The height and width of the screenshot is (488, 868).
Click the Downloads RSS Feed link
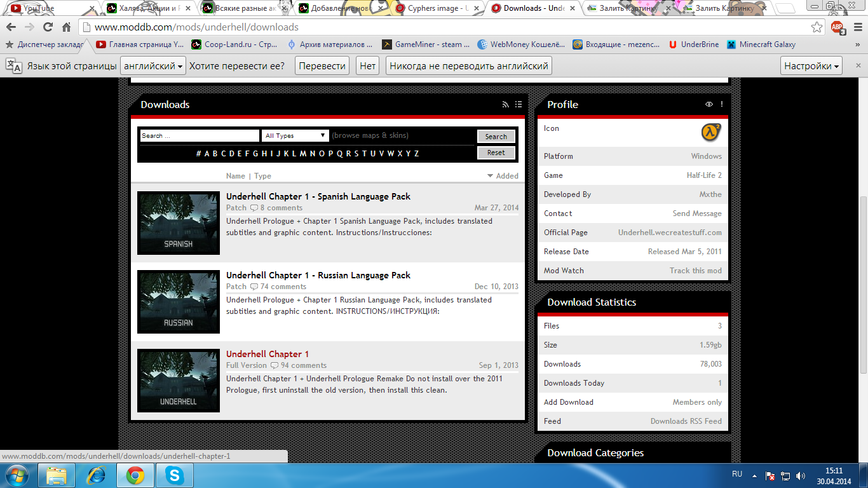click(x=686, y=421)
